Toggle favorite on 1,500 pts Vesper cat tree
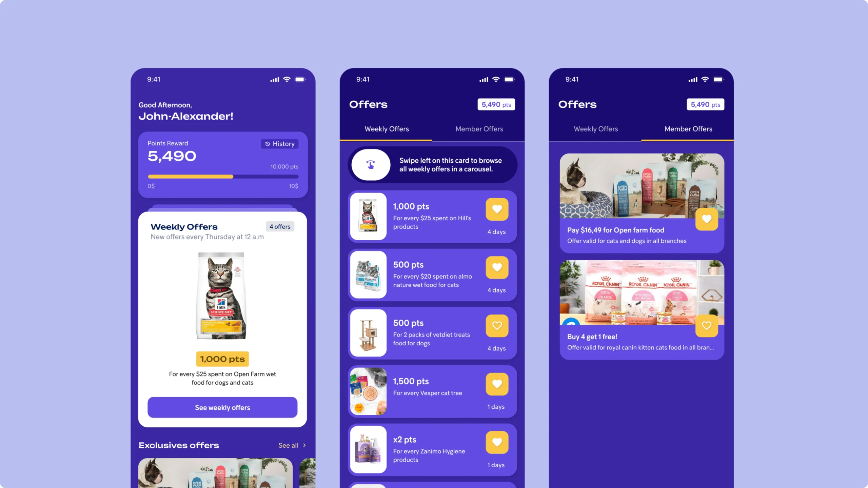868x488 pixels. 496,384
